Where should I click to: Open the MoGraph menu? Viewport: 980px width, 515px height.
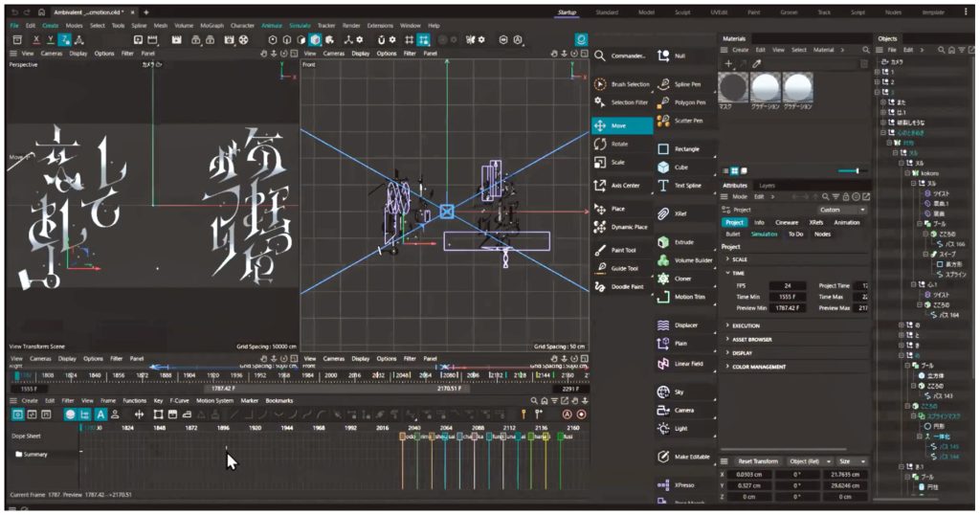coord(212,26)
